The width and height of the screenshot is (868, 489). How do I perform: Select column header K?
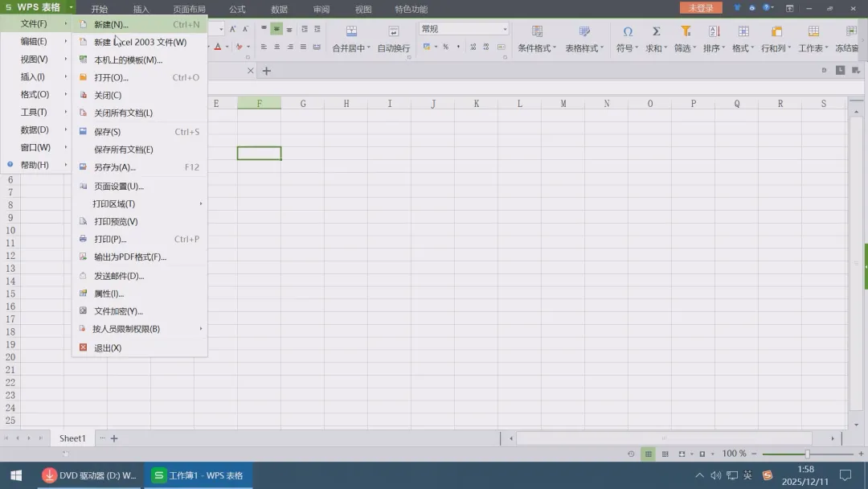pos(476,104)
